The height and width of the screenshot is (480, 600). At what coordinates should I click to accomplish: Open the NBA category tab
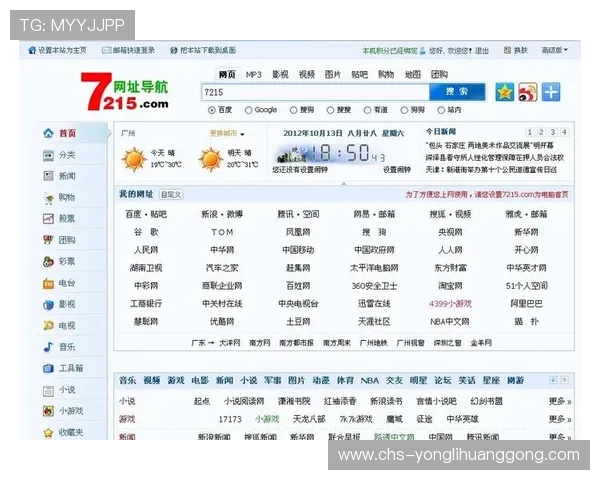pyautogui.click(x=370, y=380)
